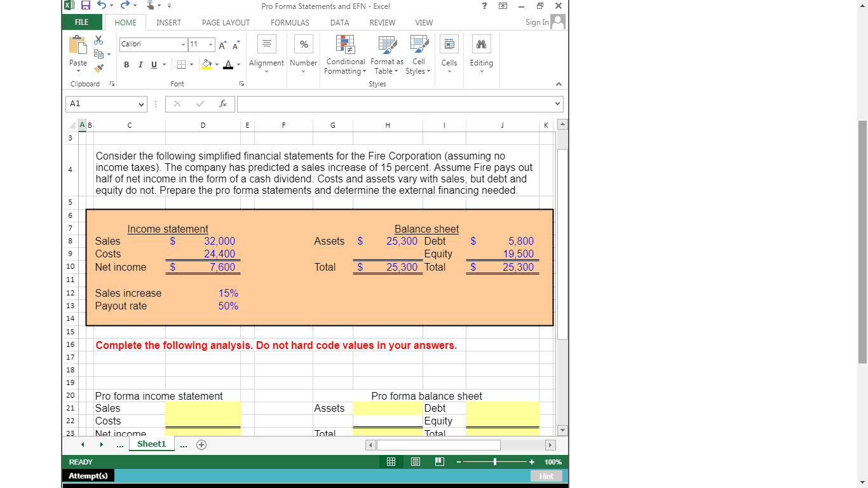This screenshot has height=488, width=868.
Task: Add a new sheet with the plus button
Action: pyautogui.click(x=201, y=444)
